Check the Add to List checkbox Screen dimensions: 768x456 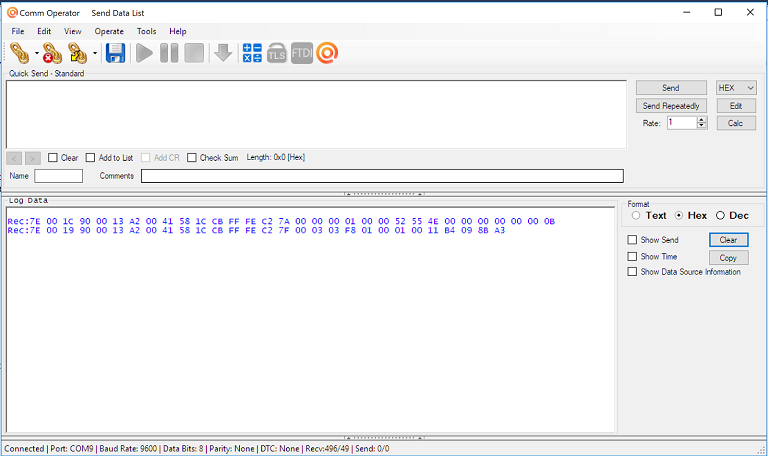click(90, 158)
